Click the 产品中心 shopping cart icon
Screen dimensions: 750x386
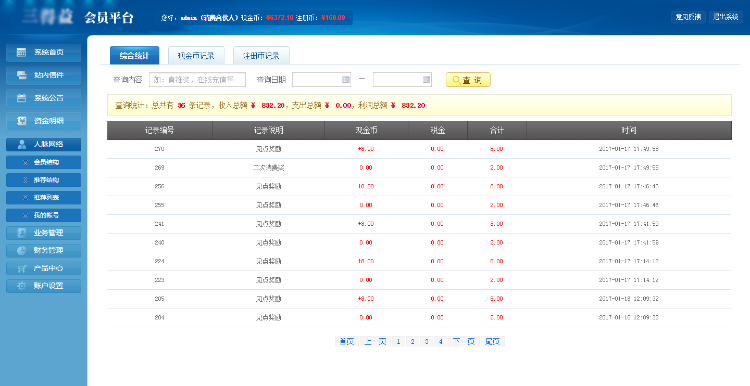22,268
